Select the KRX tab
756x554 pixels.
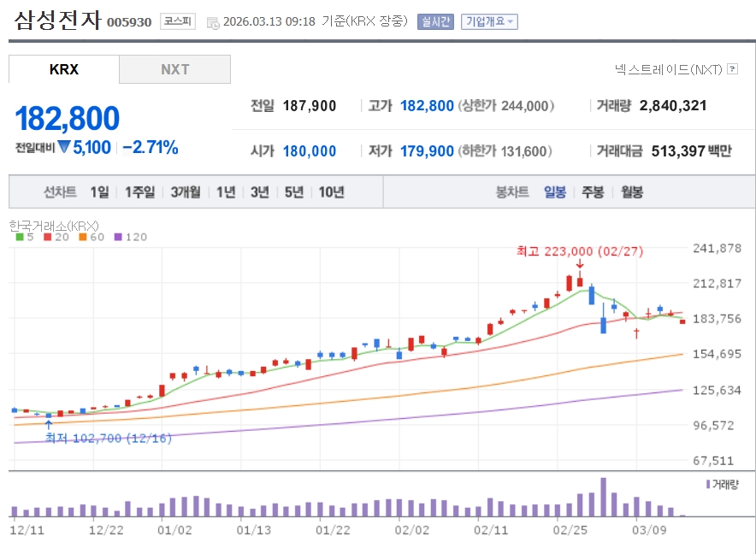pyautogui.click(x=64, y=69)
